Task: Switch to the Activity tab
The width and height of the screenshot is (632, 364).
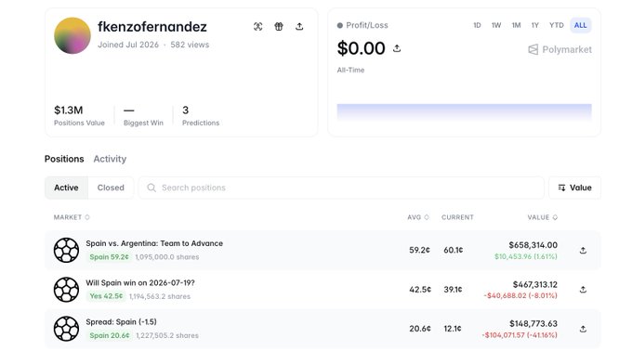Action: tap(110, 159)
